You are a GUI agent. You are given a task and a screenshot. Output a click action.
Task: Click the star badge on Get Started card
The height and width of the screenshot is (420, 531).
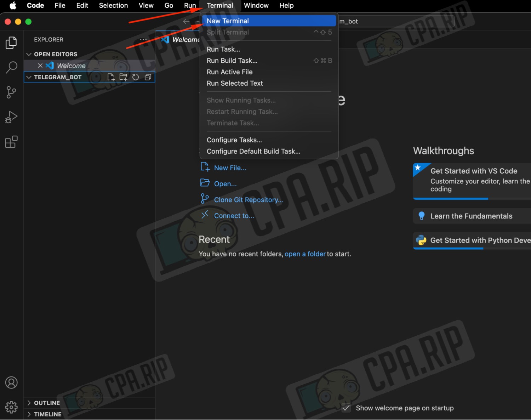point(418,168)
